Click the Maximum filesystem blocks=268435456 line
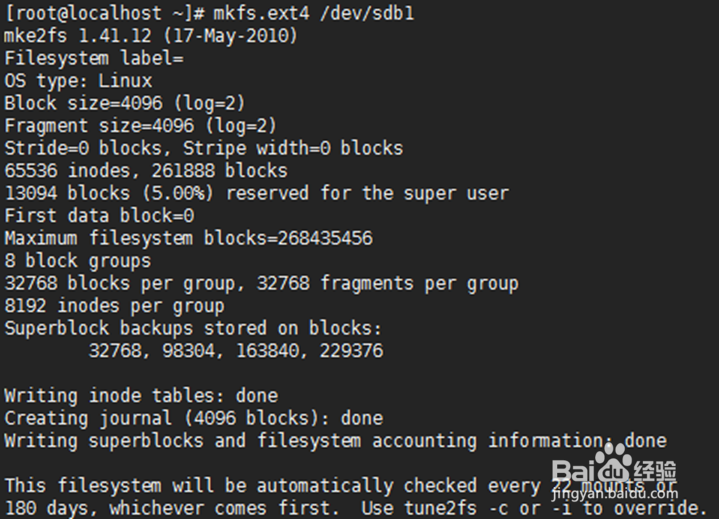 pos(188,238)
